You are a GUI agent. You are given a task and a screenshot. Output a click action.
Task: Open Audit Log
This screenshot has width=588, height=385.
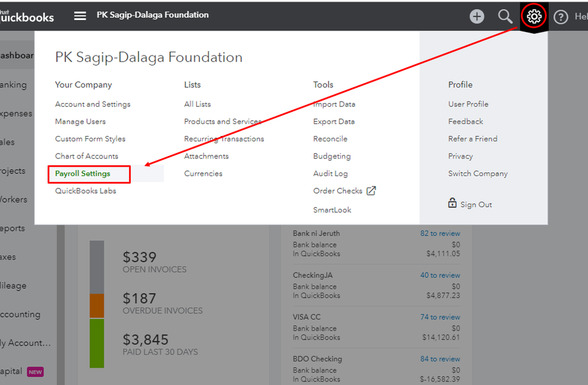[330, 174]
